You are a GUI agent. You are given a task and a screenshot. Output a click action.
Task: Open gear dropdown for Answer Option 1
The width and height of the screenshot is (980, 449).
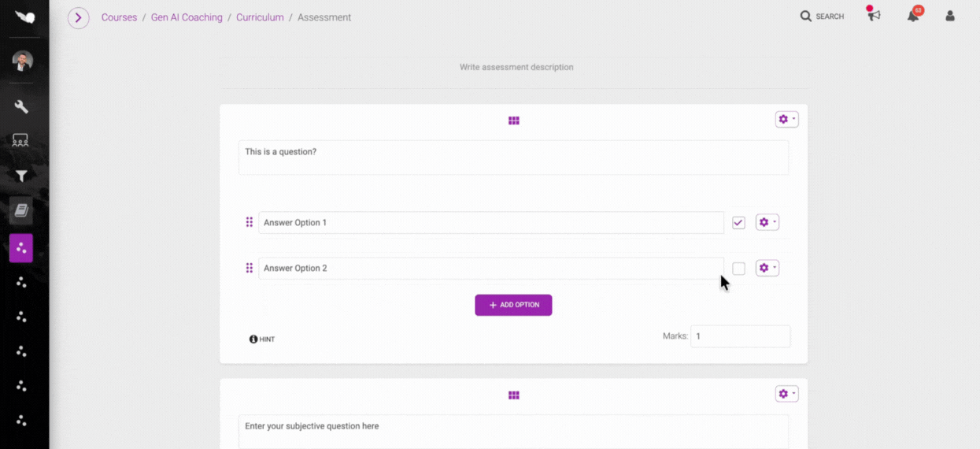click(767, 223)
